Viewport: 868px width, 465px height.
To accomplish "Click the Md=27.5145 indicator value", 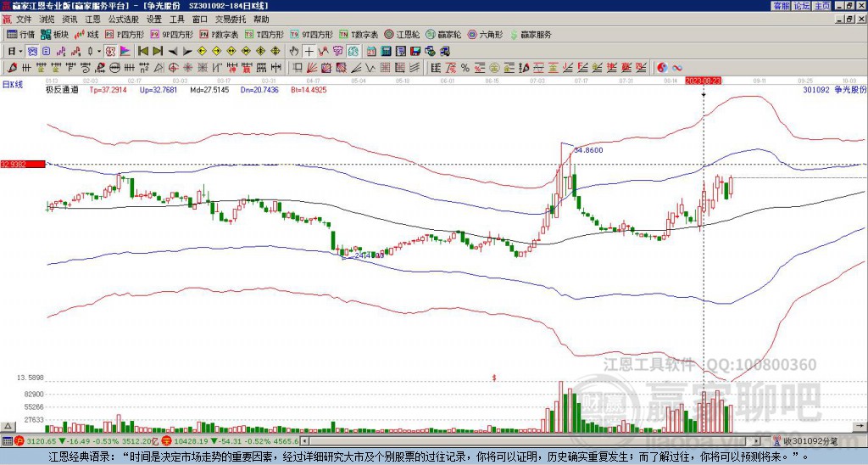I will point(209,89).
